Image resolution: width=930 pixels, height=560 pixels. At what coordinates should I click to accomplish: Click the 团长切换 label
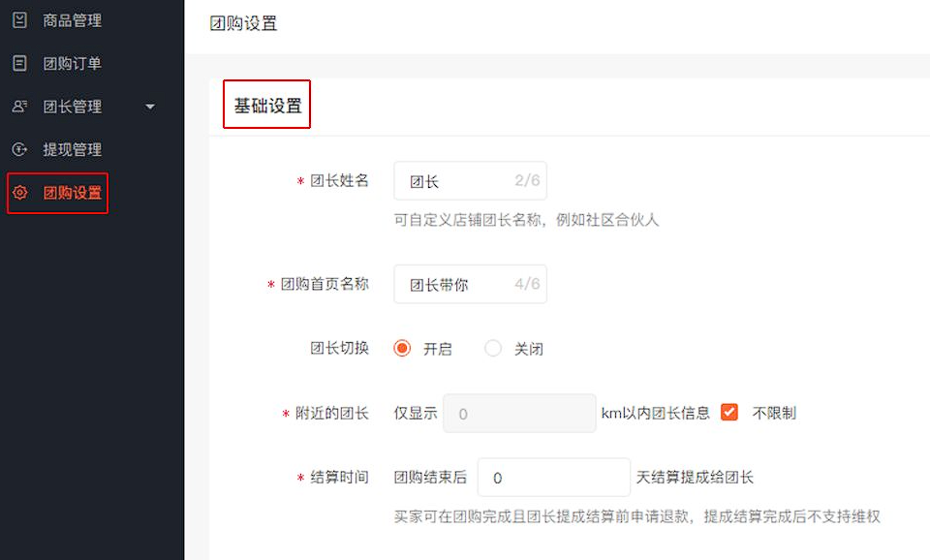(x=339, y=348)
